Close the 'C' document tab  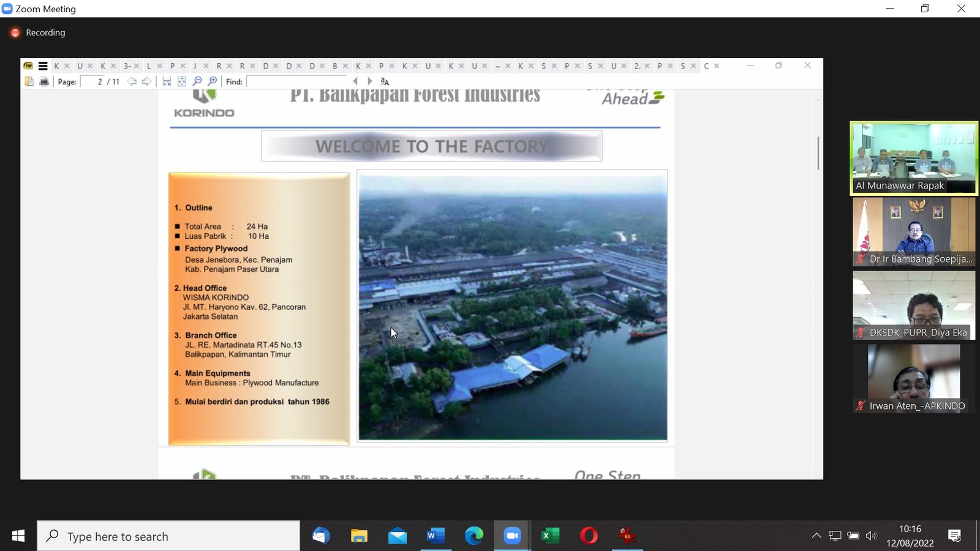click(717, 66)
